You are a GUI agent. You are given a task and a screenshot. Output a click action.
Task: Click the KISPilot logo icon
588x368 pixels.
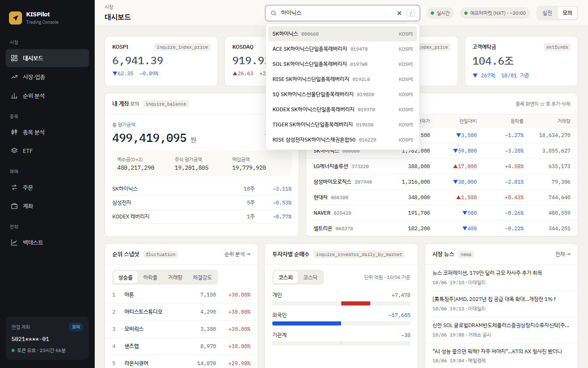[x=16, y=18]
